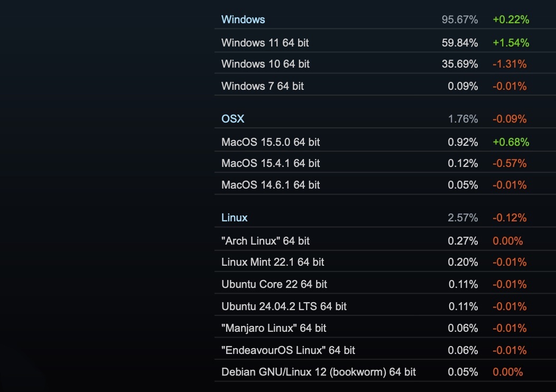This screenshot has width=556, height=392.
Task: Click the Ubuntu Core 22 64 bit entry
Action: [x=274, y=284]
